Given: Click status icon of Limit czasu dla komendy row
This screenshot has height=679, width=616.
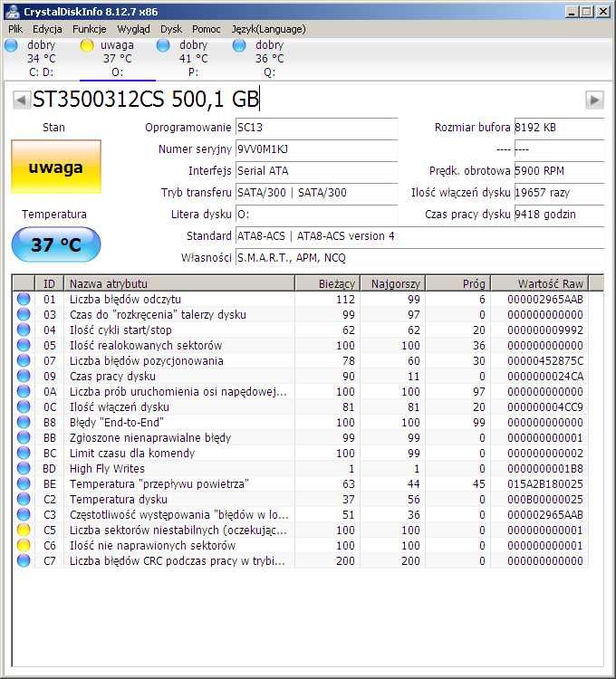Looking at the screenshot, I should 24,453.
